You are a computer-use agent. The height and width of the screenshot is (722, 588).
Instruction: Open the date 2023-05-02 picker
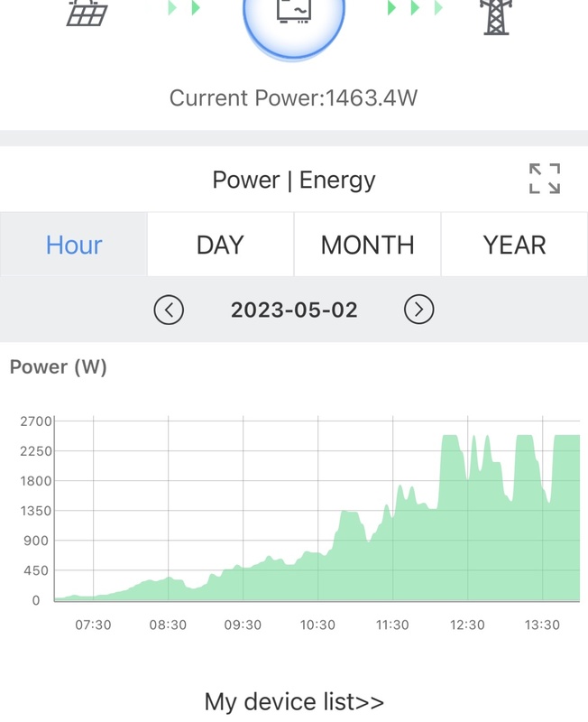pos(294,310)
